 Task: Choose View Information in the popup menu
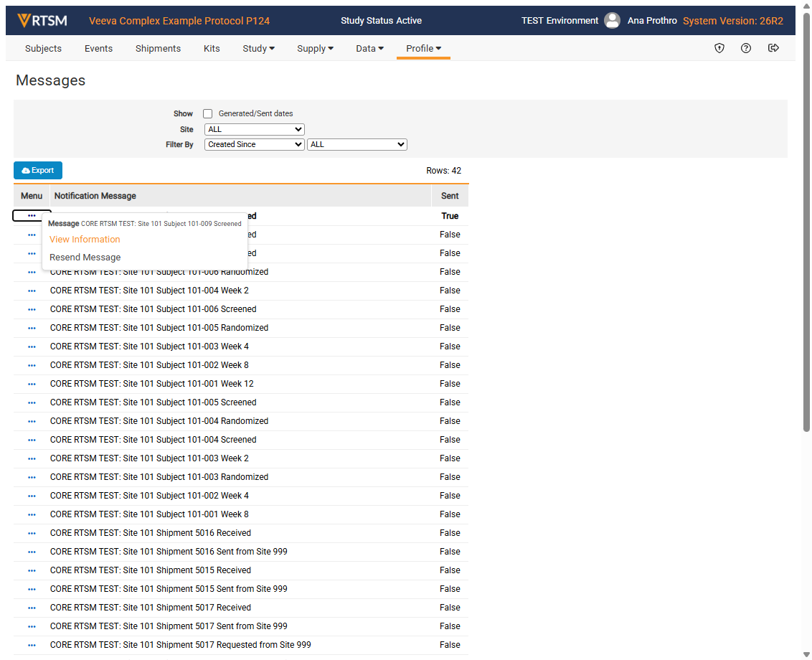(x=85, y=240)
